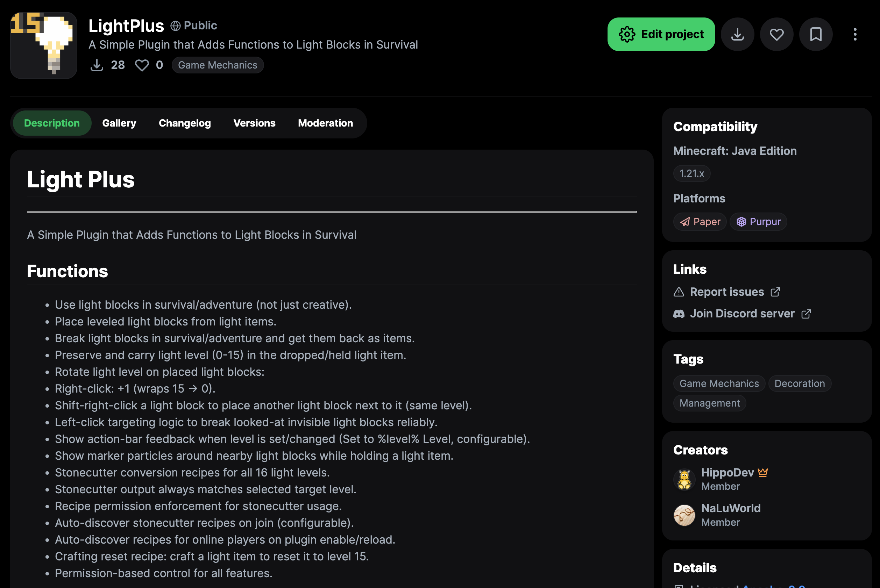Open the Moderation tab
The height and width of the screenshot is (588, 880).
pos(325,123)
